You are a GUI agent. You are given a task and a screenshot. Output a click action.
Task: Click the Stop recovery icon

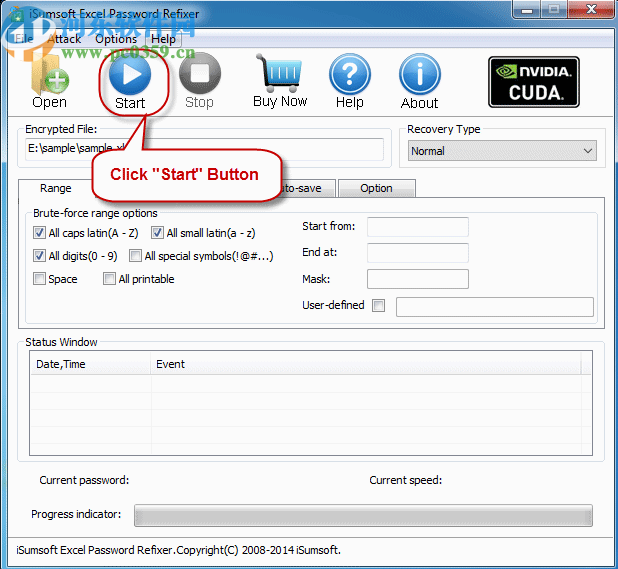point(199,82)
